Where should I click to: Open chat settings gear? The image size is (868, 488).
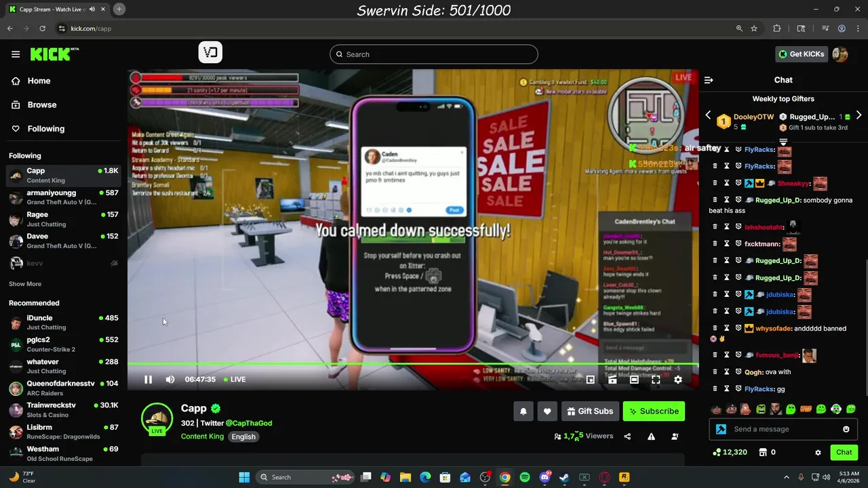click(818, 452)
